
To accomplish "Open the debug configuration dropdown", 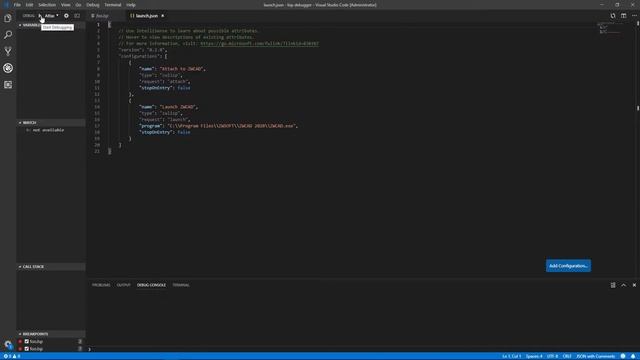I will point(51,16).
